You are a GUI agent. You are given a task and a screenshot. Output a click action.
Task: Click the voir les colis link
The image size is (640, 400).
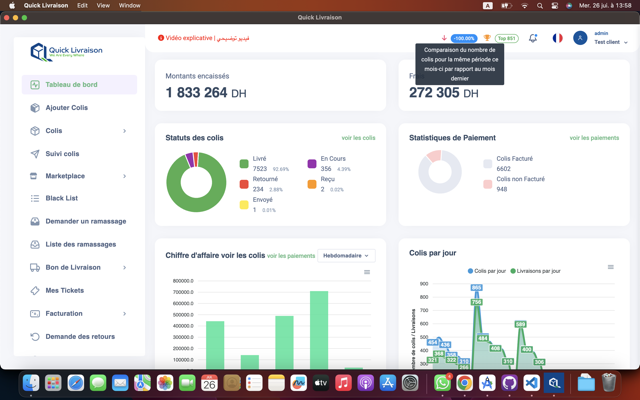coord(358,138)
